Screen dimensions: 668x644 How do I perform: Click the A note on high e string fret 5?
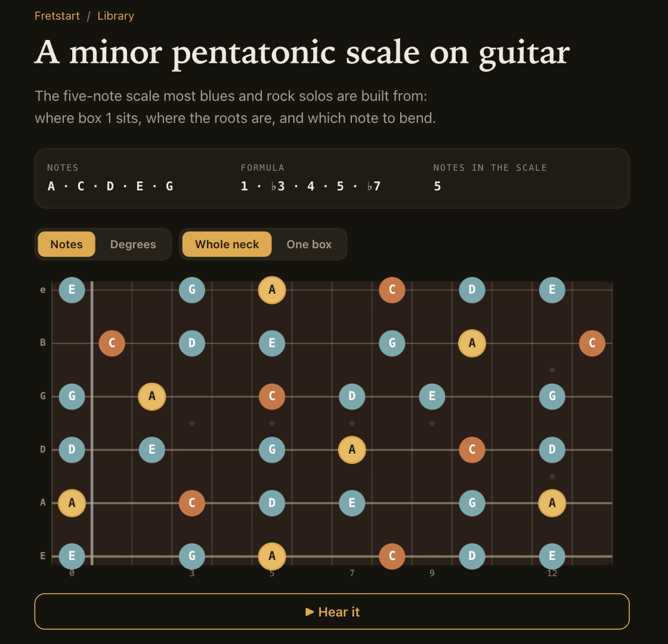[x=272, y=290]
